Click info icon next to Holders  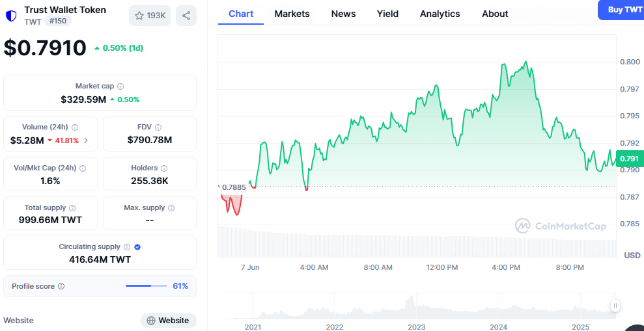tap(164, 168)
